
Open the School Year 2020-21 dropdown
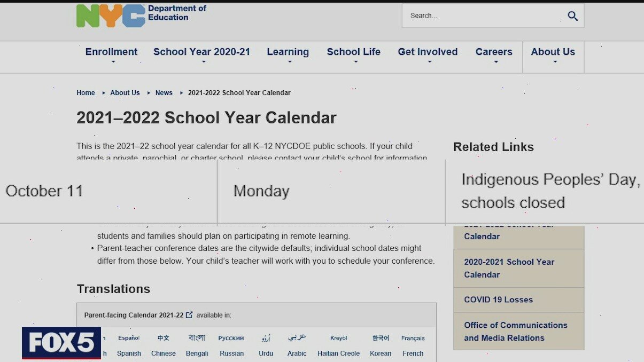(x=201, y=52)
